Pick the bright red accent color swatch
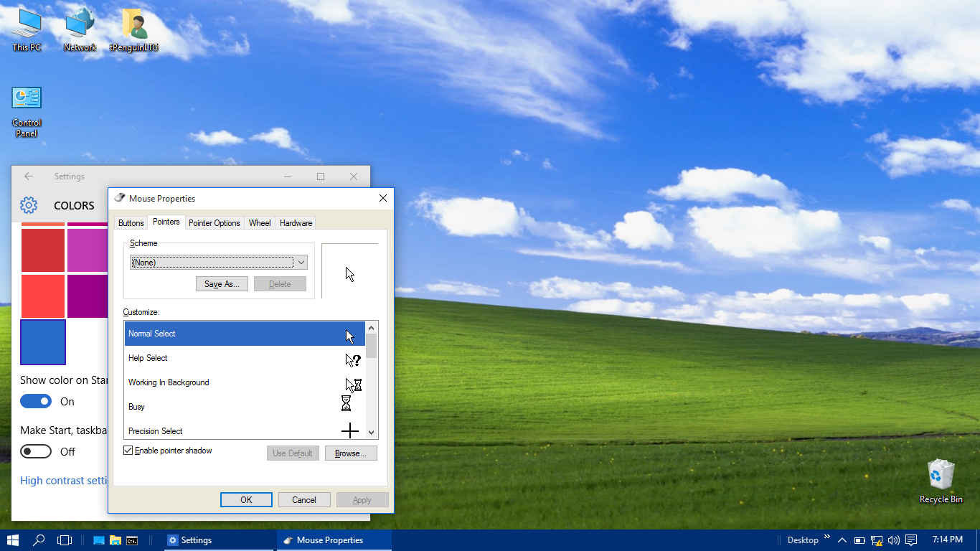980x551 pixels. click(x=43, y=296)
